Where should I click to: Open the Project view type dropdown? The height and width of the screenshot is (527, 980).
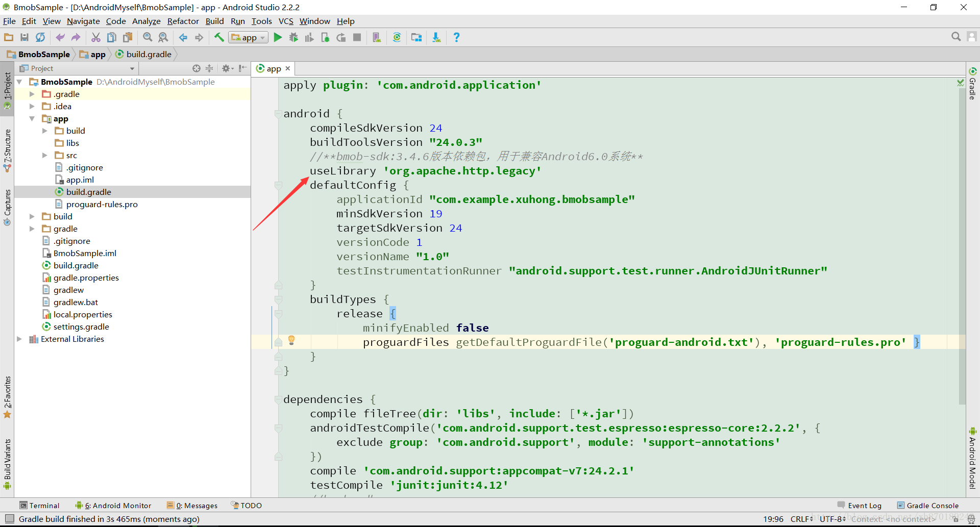click(78, 68)
